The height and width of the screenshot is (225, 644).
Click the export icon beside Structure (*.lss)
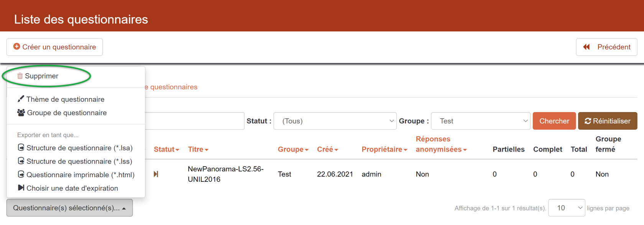pos(21,161)
